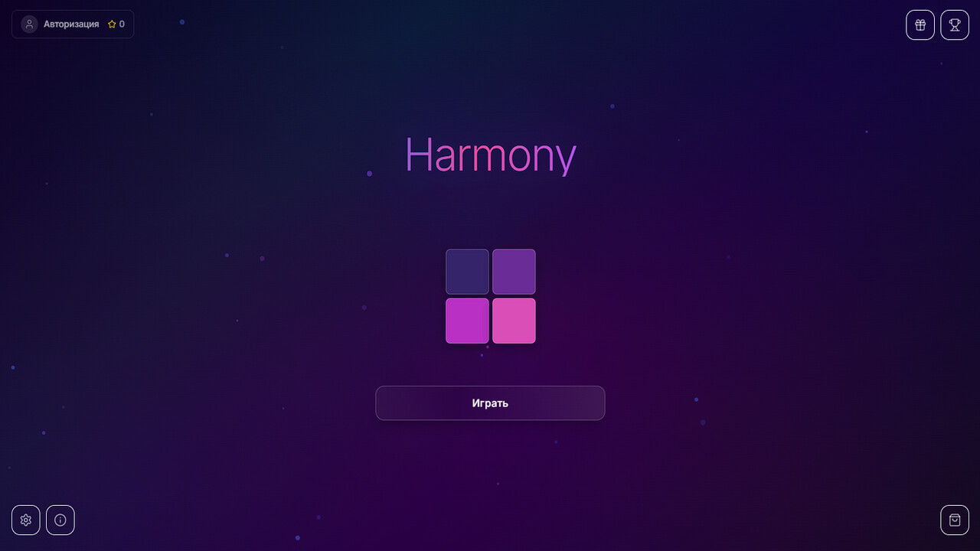Select the dark navy tile
The width and height of the screenshot is (980, 551).
click(x=467, y=271)
